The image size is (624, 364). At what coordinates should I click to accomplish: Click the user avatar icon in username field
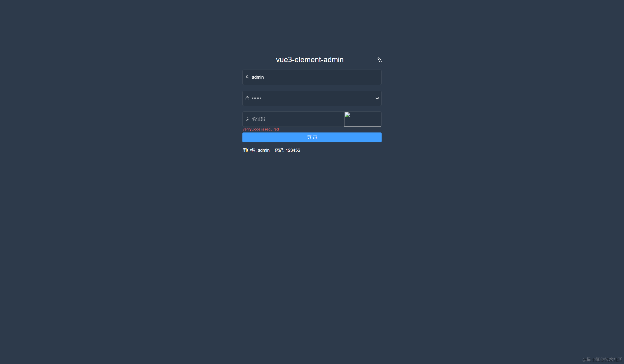pos(247,77)
